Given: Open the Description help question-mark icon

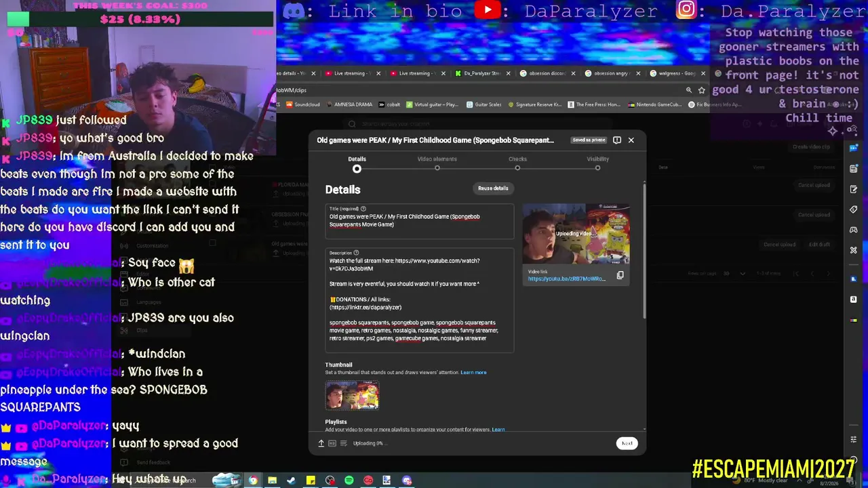Looking at the screenshot, I should pos(356,253).
